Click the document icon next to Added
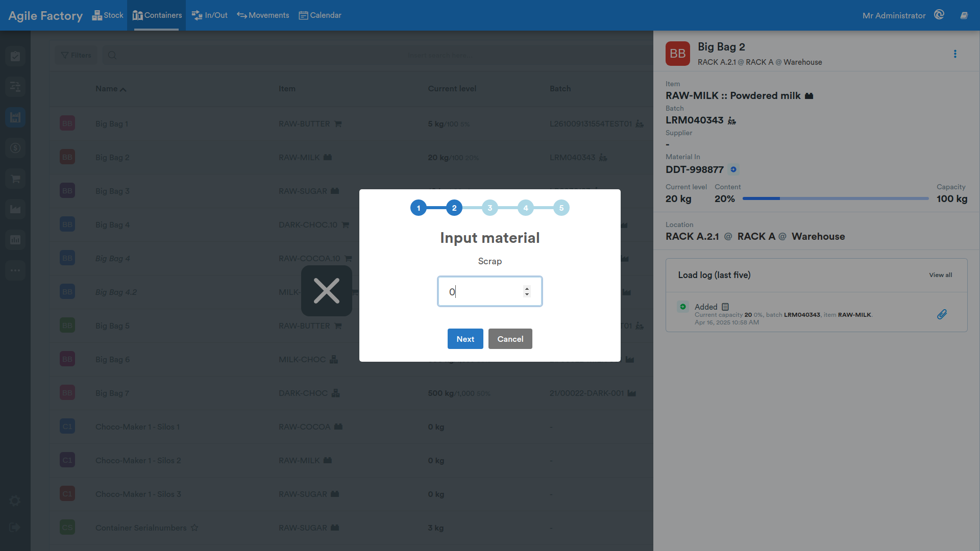Screen dimensions: 980x551 [x=725, y=307]
